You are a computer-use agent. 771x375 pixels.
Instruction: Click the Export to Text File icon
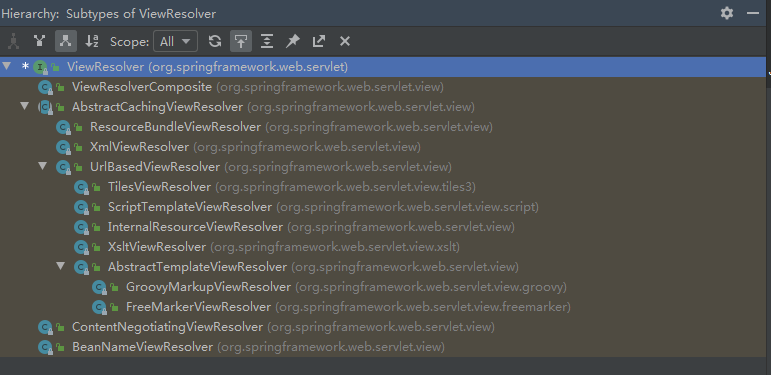[x=319, y=41]
